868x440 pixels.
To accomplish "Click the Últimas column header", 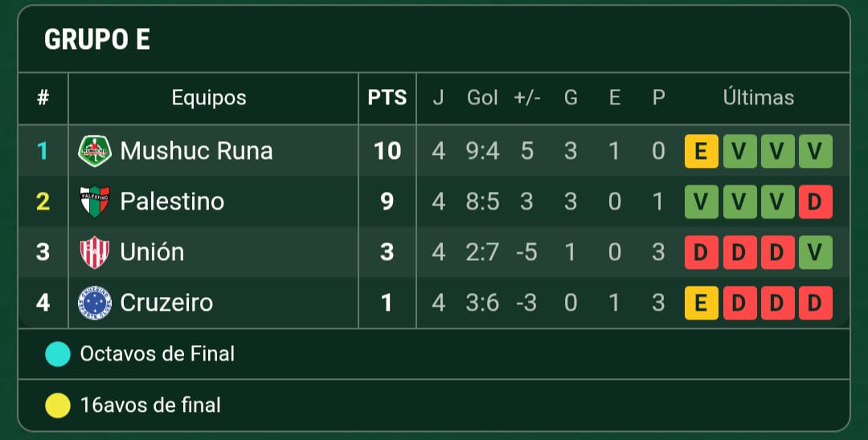I will click(x=758, y=98).
